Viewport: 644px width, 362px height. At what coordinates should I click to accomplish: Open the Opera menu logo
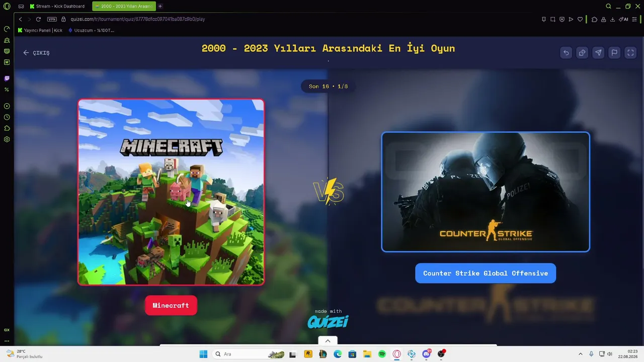pyautogui.click(x=7, y=6)
